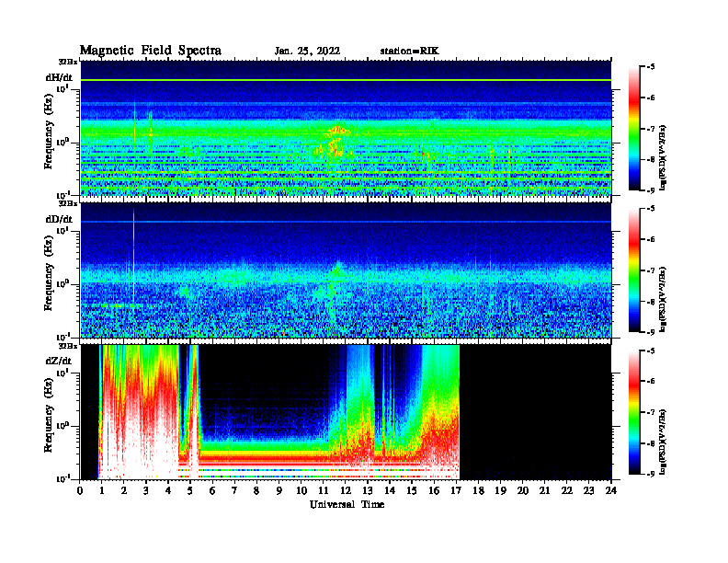Screen dimensions: 728x563
Task: Click the hour "17" tick label
Action: [456, 491]
